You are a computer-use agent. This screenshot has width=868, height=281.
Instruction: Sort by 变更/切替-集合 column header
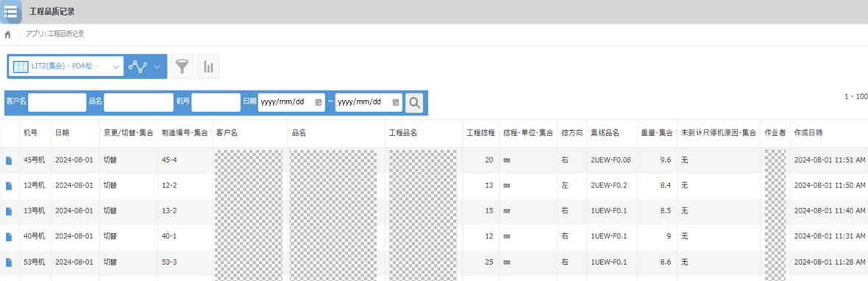pyautogui.click(x=129, y=133)
